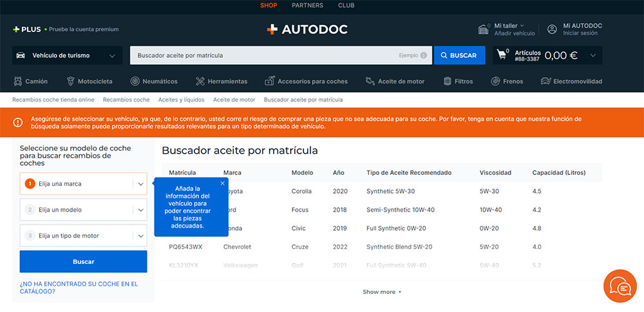The width and height of the screenshot is (644, 312).
Task: Open the Filtros category
Action: (x=458, y=82)
